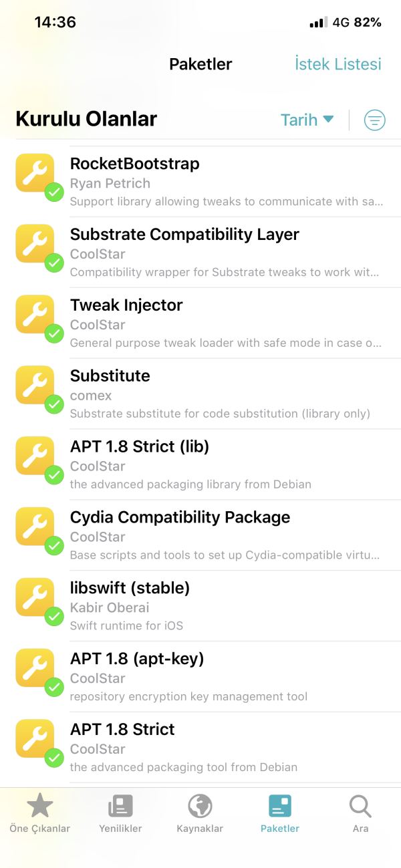Viewport: 401px width, 868px height.
Task: Tap the libswift (stable) package icon
Action: [x=35, y=598]
